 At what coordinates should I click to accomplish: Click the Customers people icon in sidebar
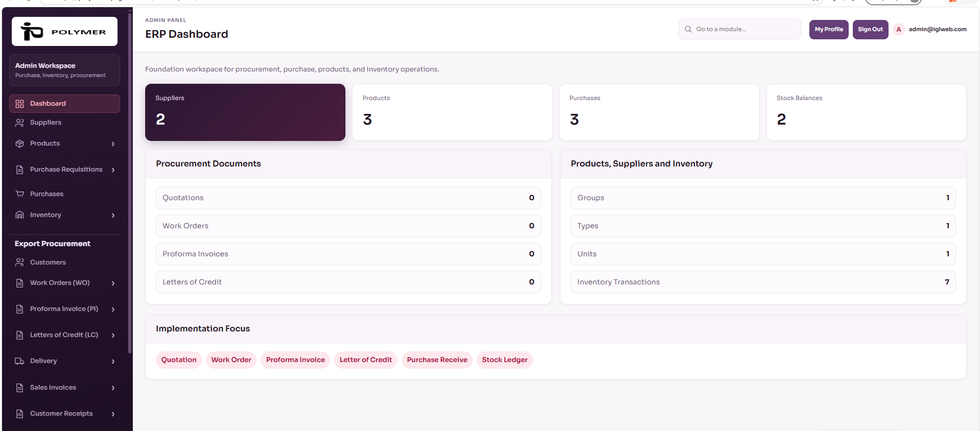click(x=19, y=262)
